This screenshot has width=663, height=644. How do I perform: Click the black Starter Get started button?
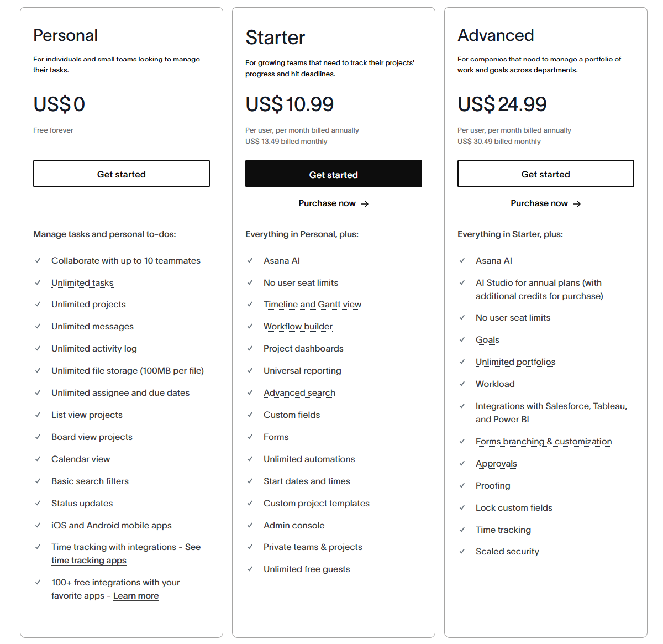point(334,174)
